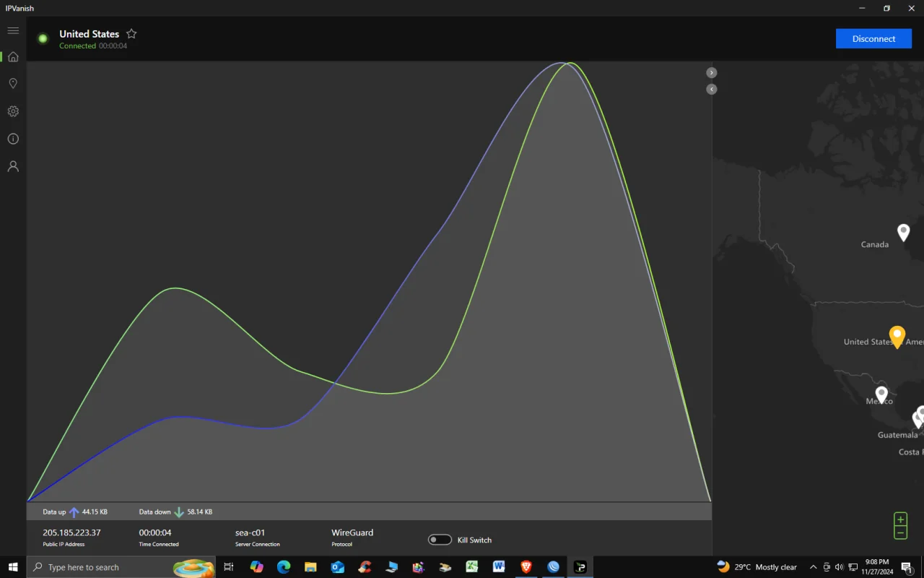Open Outlook from taskbar

coord(337,567)
